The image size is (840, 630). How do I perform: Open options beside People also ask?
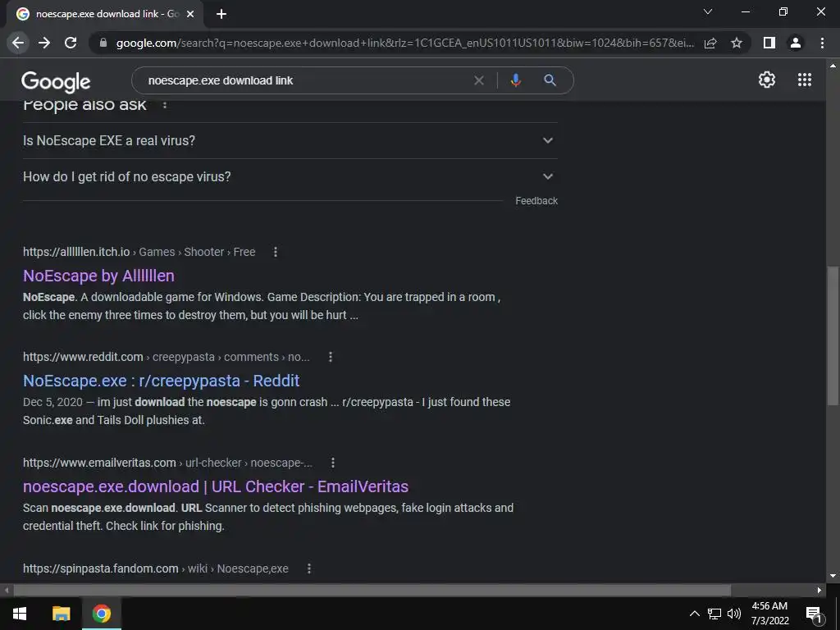coord(164,104)
